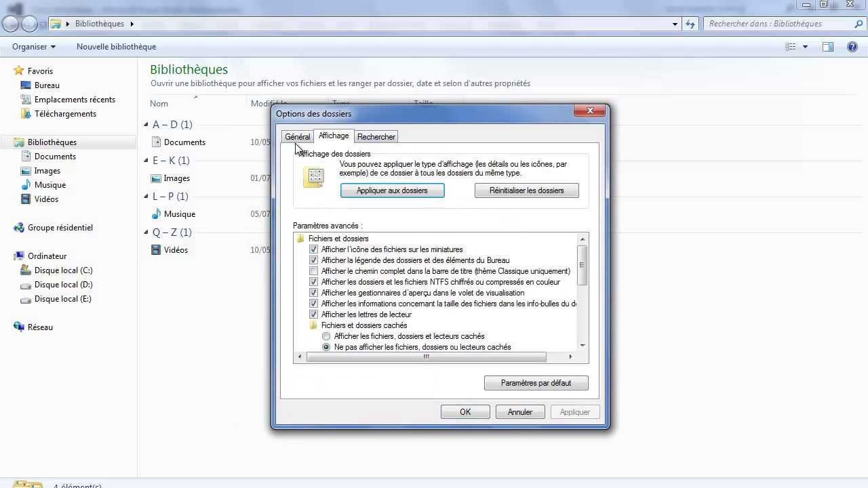The image size is (868, 488).
Task: Click the scroll right arrow in settings list
Action: coord(570,357)
